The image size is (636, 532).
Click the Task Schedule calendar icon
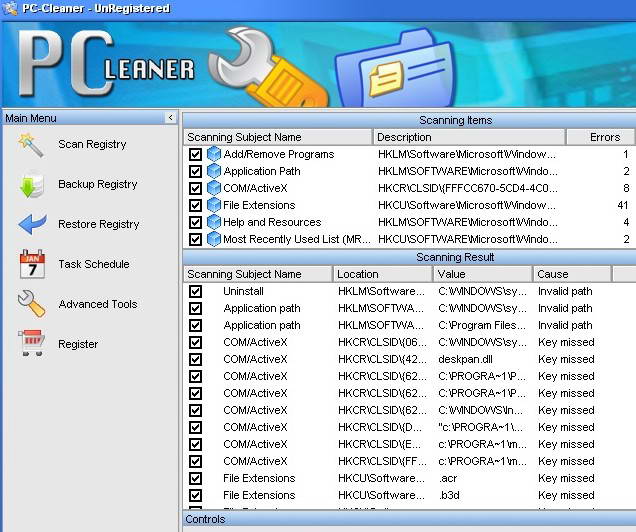coord(32,264)
